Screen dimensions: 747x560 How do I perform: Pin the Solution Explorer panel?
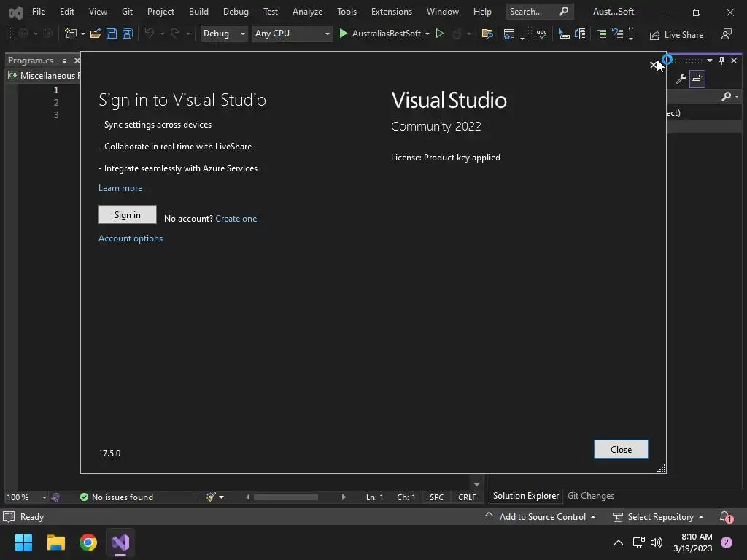click(x=721, y=61)
